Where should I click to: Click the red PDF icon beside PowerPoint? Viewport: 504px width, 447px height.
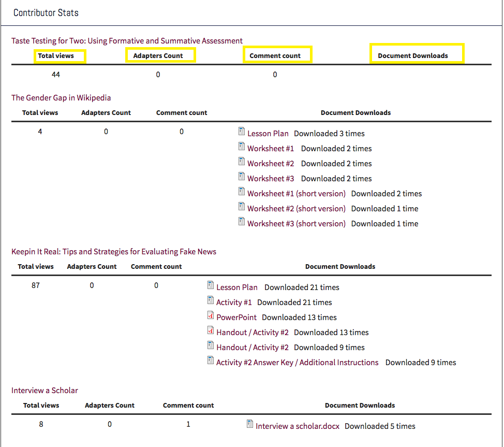[x=211, y=315]
